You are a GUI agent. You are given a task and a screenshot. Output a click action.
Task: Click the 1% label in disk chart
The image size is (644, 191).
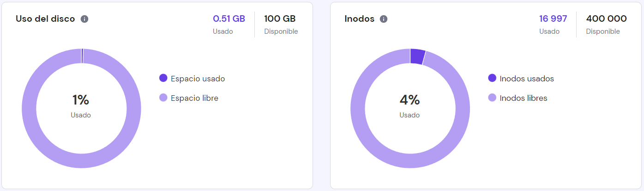coord(81,100)
